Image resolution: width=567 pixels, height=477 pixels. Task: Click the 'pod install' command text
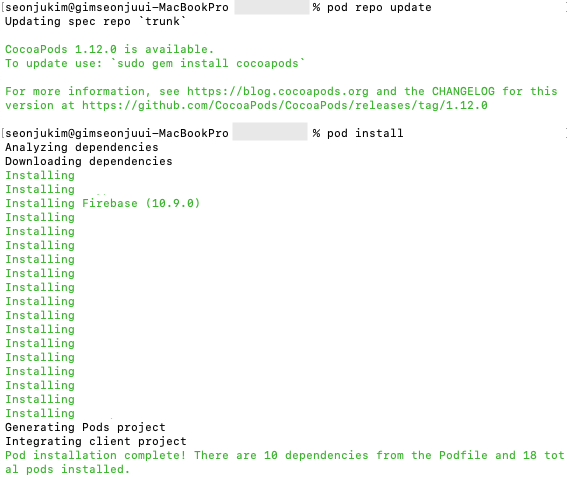point(365,133)
